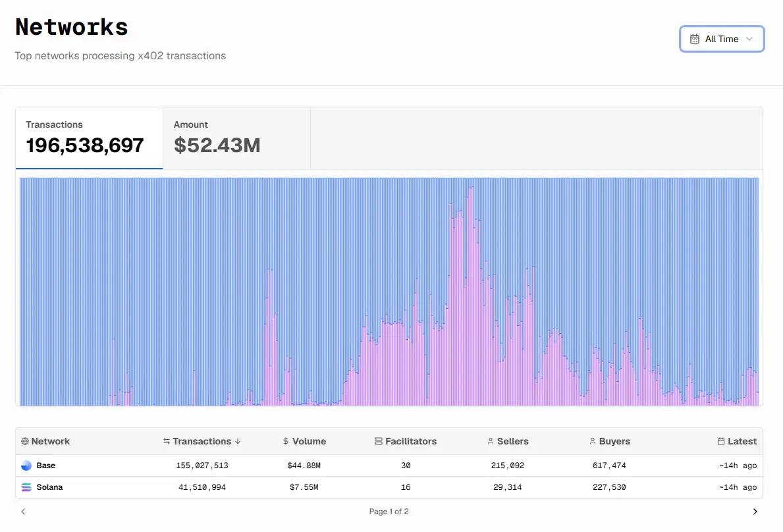The width and height of the screenshot is (783, 532).
Task: Go to the next page arrow
Action: pyautogui.click(x=755, y=512)
